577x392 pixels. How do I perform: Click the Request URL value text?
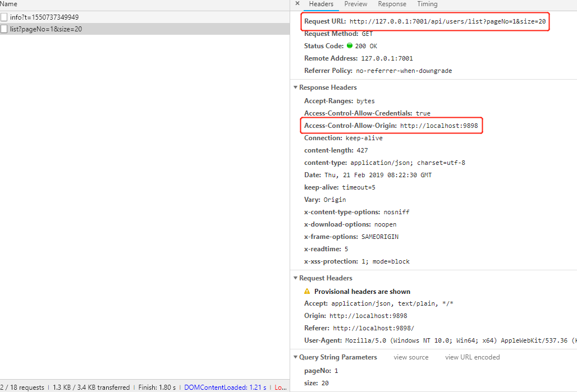point(447,22)
